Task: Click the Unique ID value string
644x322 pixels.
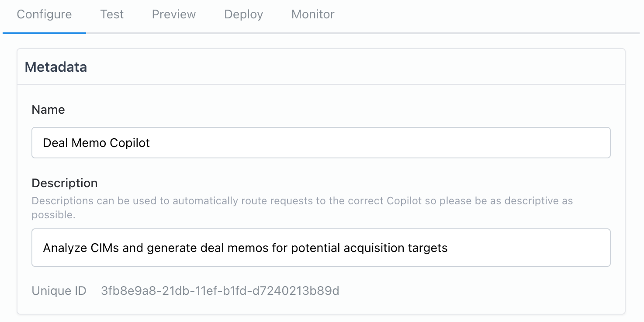Action: tap(220, 291)
